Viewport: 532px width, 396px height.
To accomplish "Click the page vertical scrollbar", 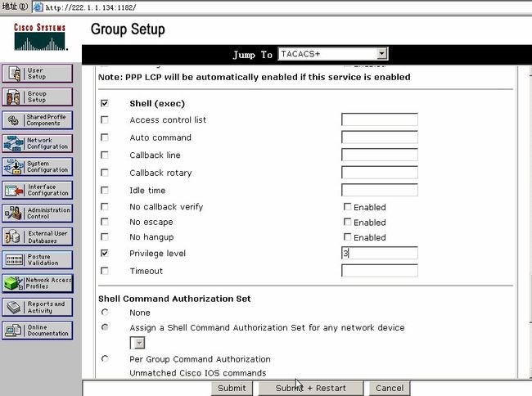I will click(530, 220).
